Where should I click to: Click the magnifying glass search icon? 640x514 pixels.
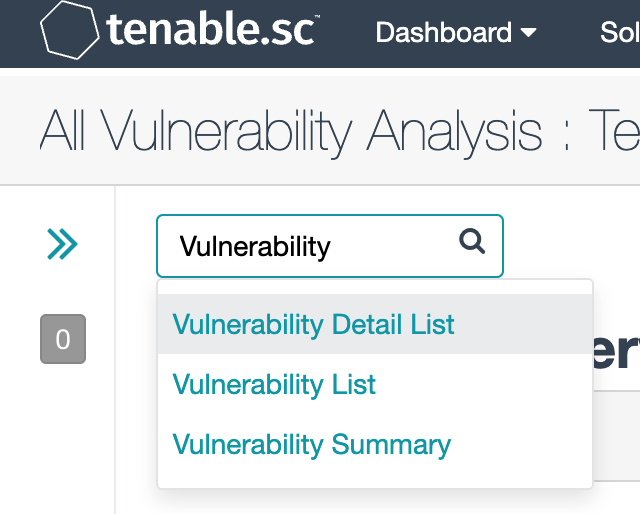[x=471, y=241]
